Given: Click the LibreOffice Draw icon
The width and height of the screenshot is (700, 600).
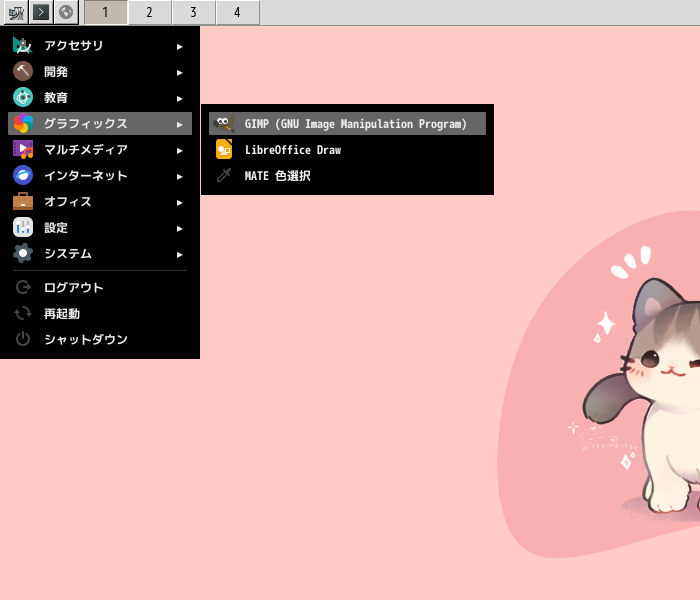Looking at the screenshot, I should tap(224, 150).
